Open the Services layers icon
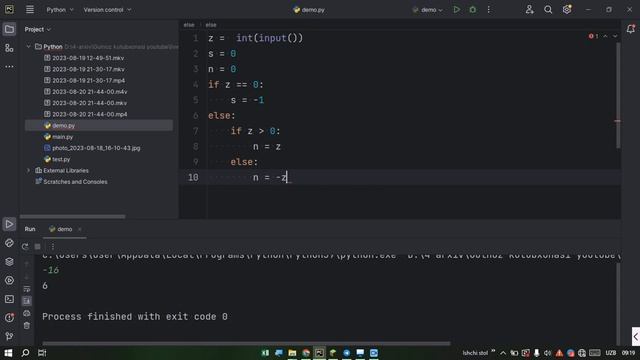 (9, 262)
